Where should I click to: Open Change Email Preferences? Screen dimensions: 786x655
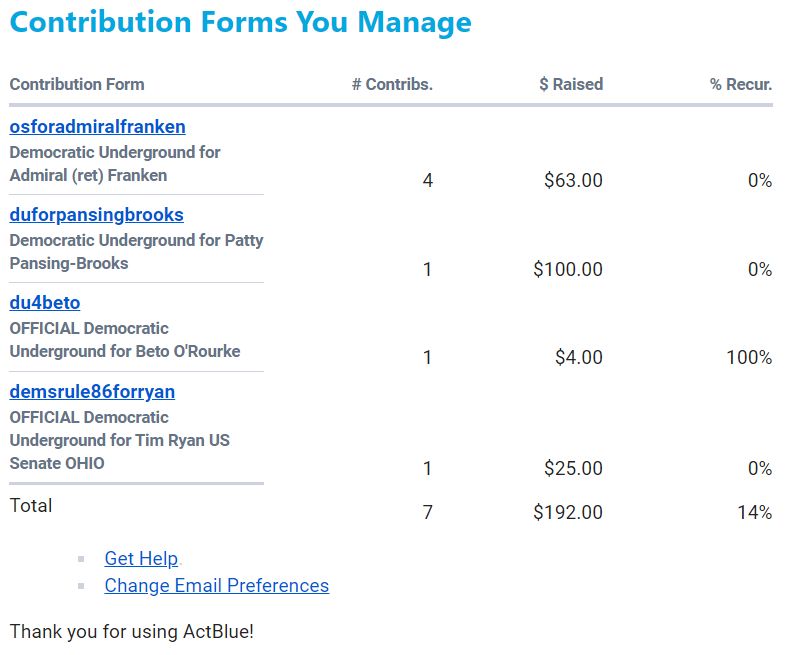point(216,586)
